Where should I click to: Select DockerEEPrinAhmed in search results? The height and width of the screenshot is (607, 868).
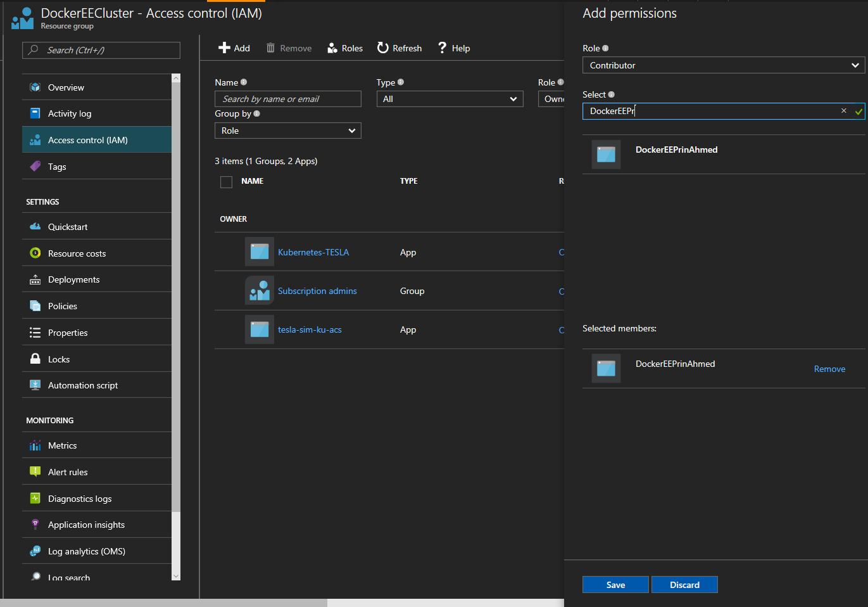(724, 154)
